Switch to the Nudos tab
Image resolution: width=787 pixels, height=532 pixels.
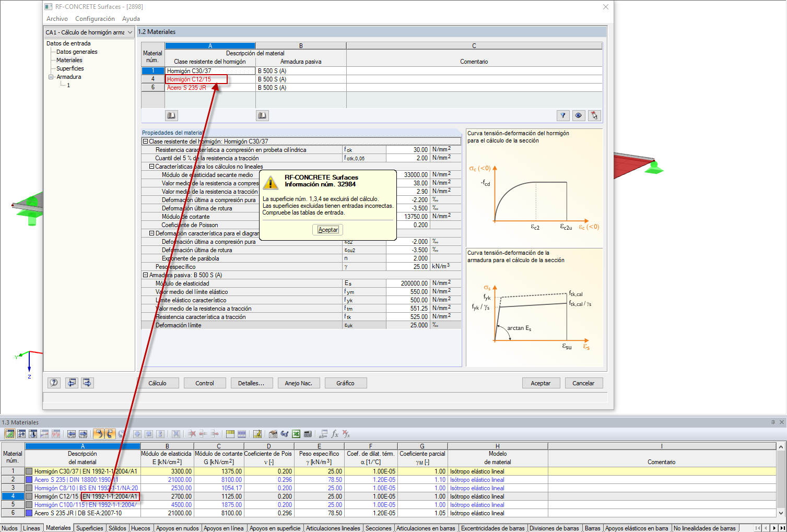click(x=10, y=528)
